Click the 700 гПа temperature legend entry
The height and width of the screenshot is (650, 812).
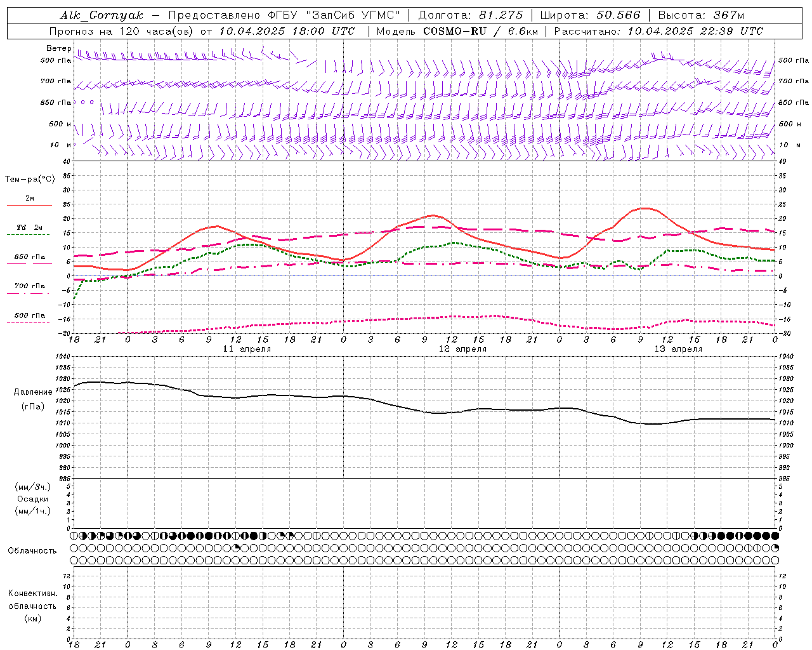(29, 286)
